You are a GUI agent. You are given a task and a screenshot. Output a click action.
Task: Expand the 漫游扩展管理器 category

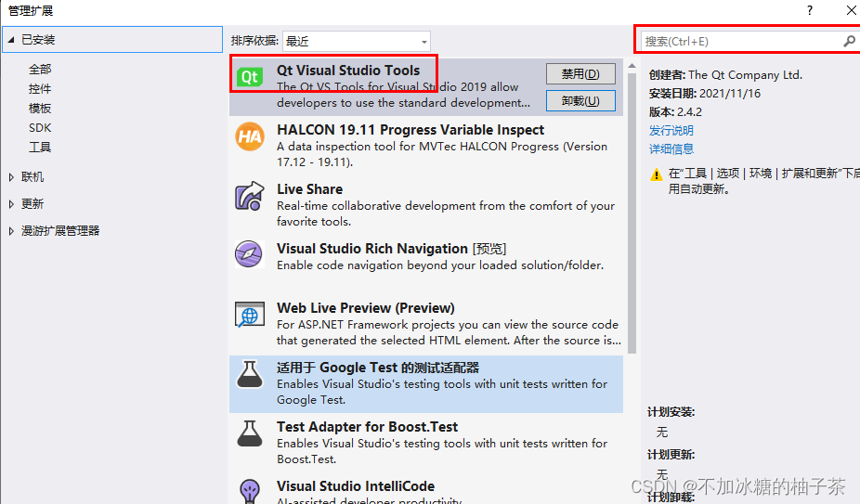pyautogui.click(x=11, y=231)
